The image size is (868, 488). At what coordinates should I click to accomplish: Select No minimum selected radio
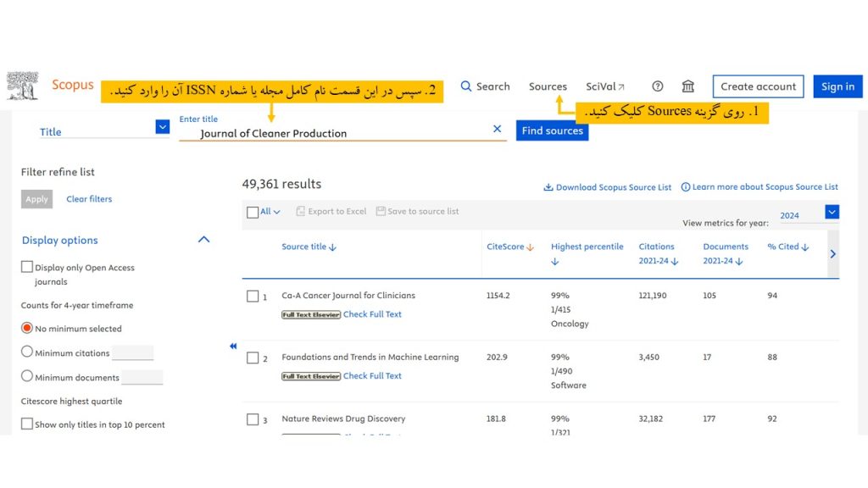pyautogui.click(x=26, y=328)
